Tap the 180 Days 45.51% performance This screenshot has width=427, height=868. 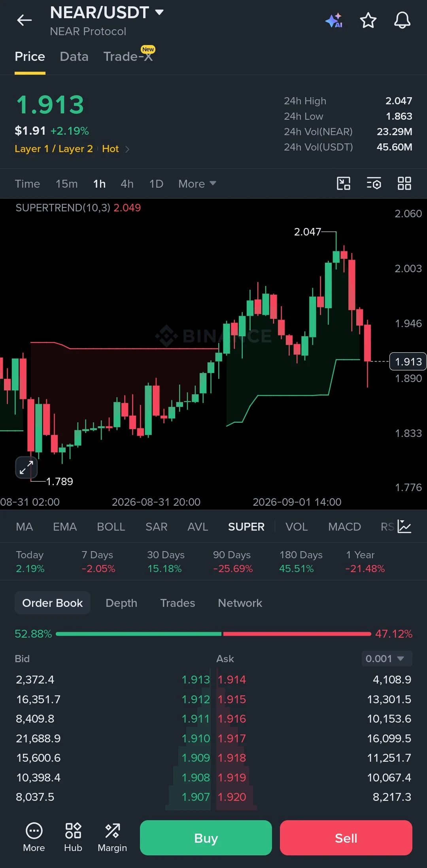coord(301,561)
